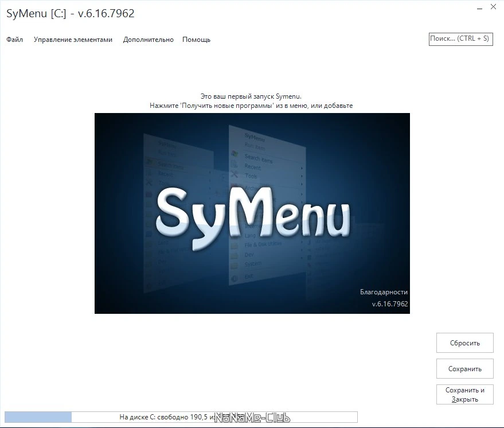Focus the Поиск search field
Screen dimensions: 504x428
click(460, 39)
